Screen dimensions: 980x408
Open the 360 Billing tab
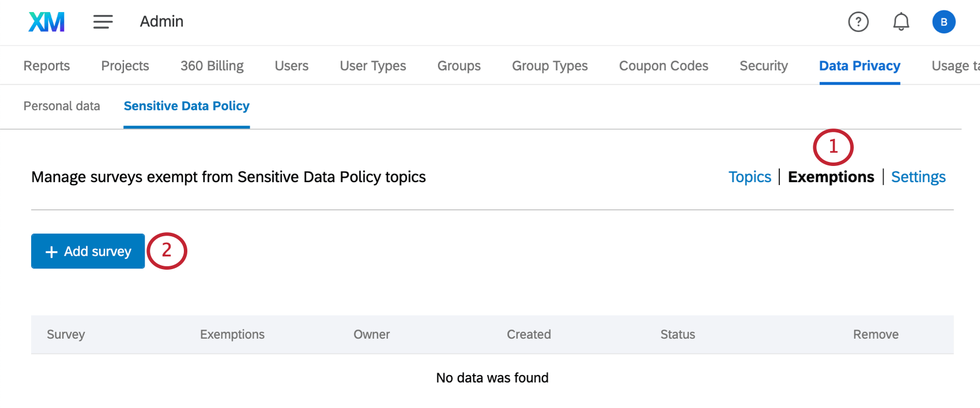212,66
